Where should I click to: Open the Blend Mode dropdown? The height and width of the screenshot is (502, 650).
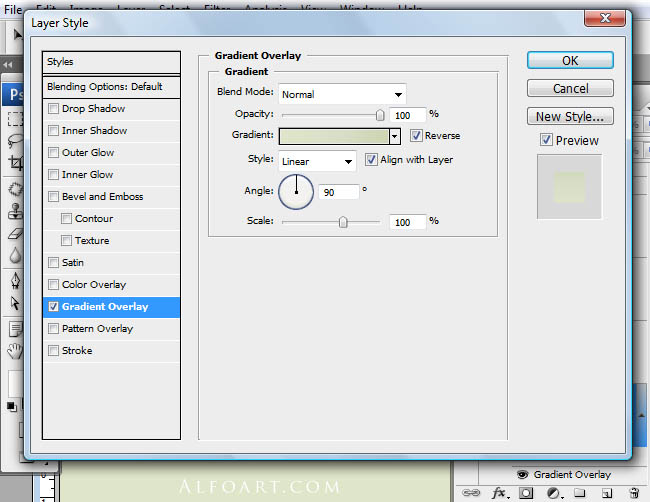pyautogui.click(x=342, y=94)
